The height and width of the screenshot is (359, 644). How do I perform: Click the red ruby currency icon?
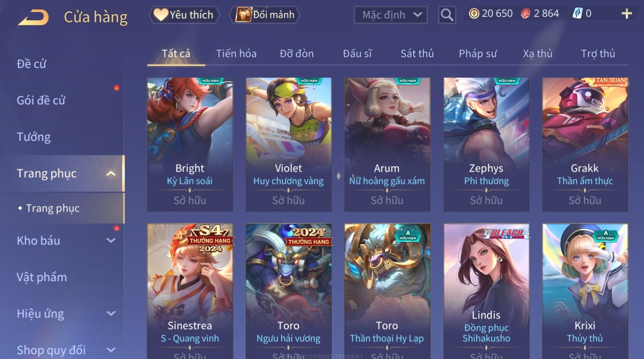tap(525, 14)
